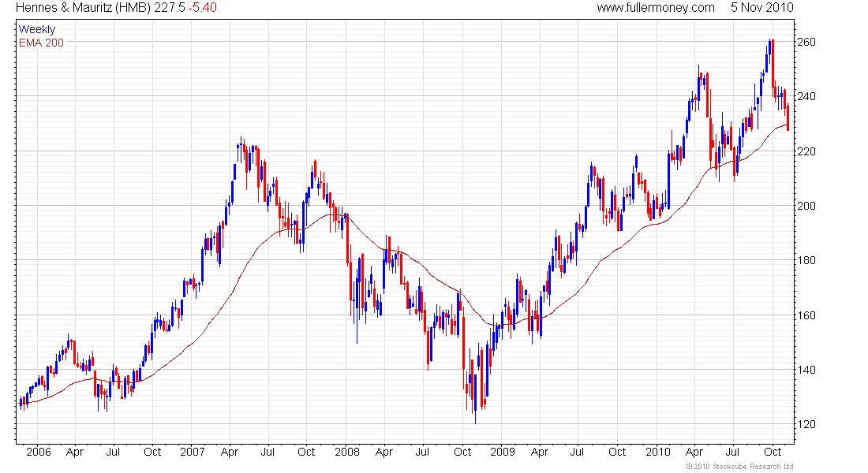
Task: Click the lowest candle wick near 120
Action: [475, 416]
